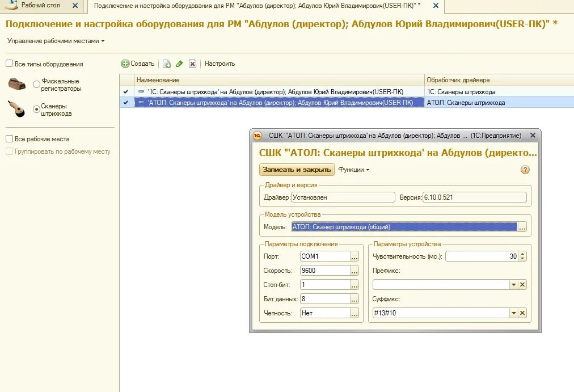The height and width of the screenshot is (392, 574).
Task: Click the Создать button label
Action: point(142,64)
